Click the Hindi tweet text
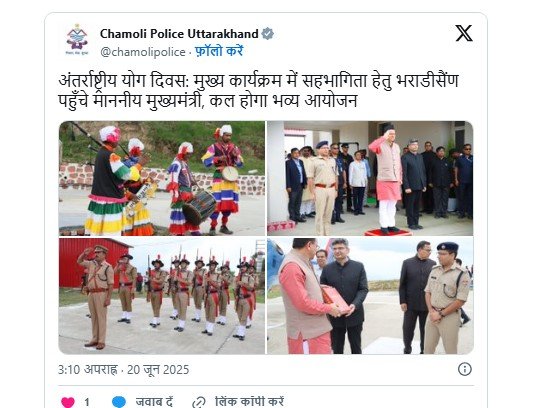559x408 pixels. coord(258,91)
